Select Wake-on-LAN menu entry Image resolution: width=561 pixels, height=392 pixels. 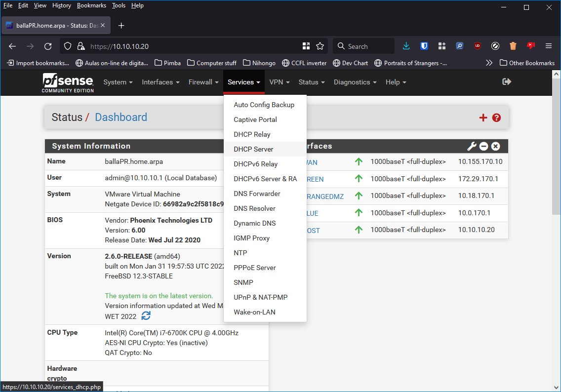pos(254,312)
